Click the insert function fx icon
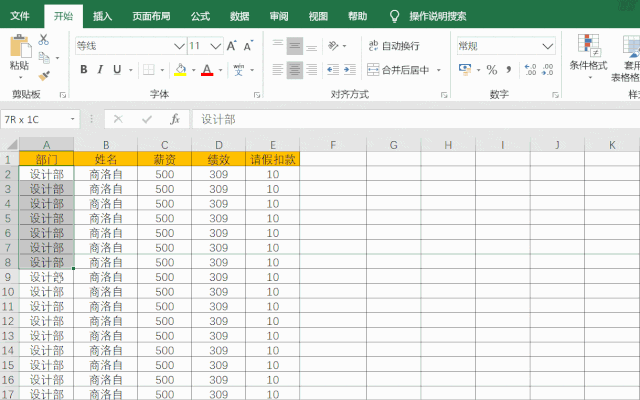Viewport: 640px width, 400px height. (x=175, y=119)
